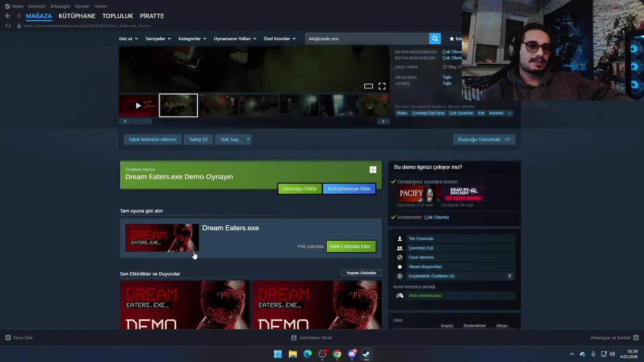Click the Yok Say button
Image resolution: width=644 pixels, height=362 pixels.
pos(229,139)
